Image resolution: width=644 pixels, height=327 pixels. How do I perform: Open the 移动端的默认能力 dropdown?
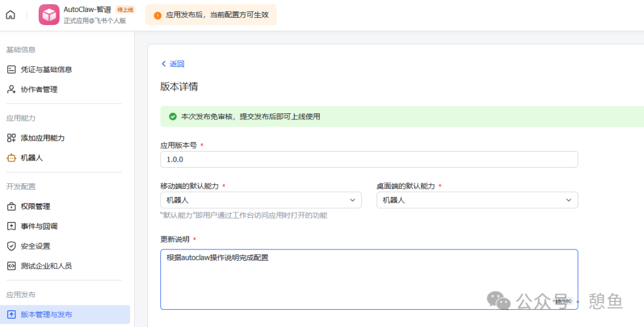click(x=261, y=200)
